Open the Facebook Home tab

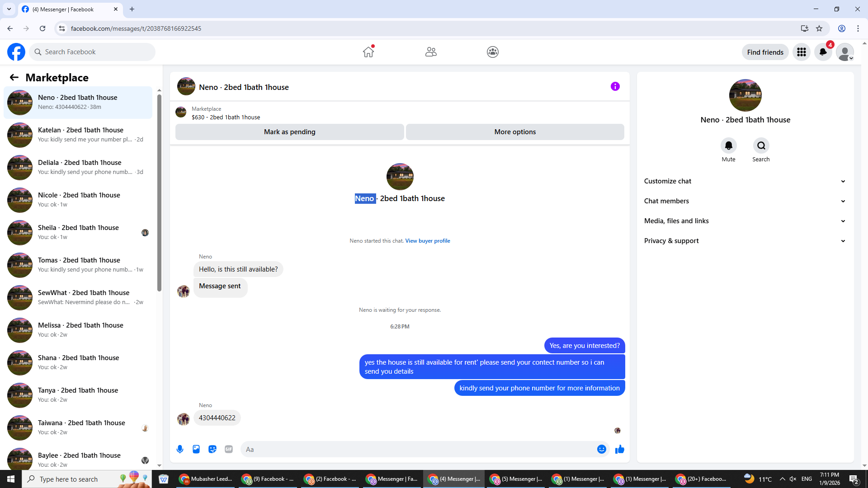pos(368,52)
